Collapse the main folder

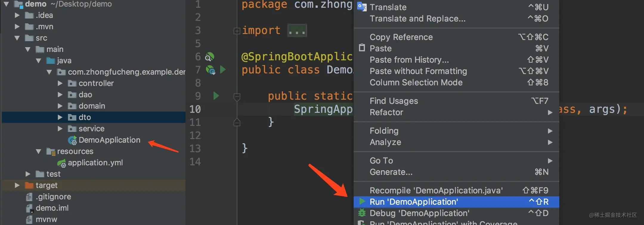(x=28, y=49)
